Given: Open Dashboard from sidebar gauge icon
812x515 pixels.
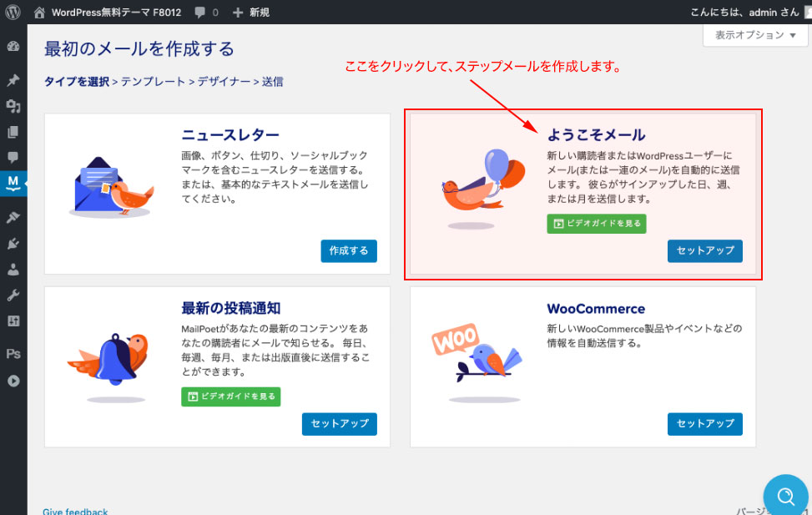Looking at the screenshot, I should pos(13,47).
